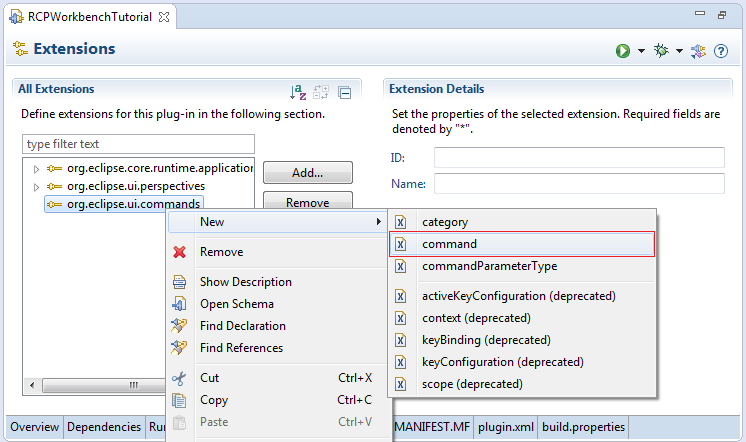Click the icon next to scope (deprecated)
This screenshot has height=442, width=746.
[401, 384]
